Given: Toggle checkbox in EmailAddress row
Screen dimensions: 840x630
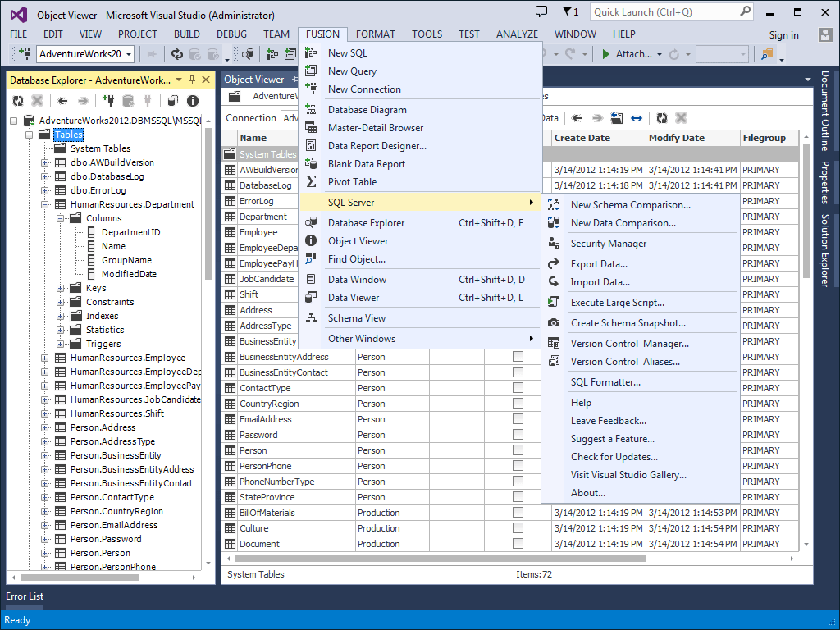Looking at the screenshot, I should point(518,418).
